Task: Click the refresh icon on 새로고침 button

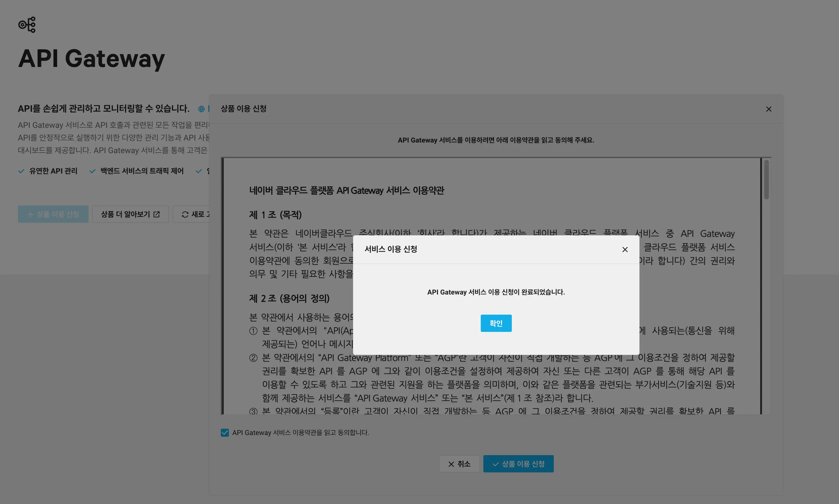Action: point(185,214)
